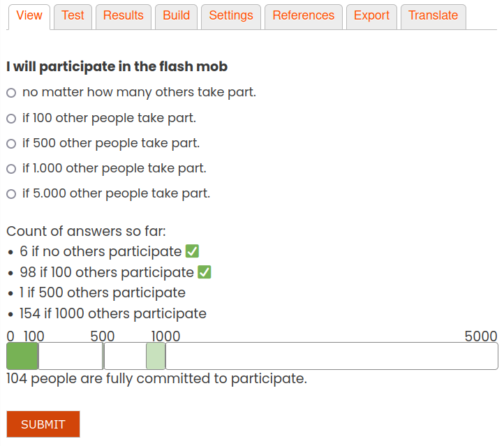Choose 'if 100 other people take part' radio button

click(x=11, y=119)
